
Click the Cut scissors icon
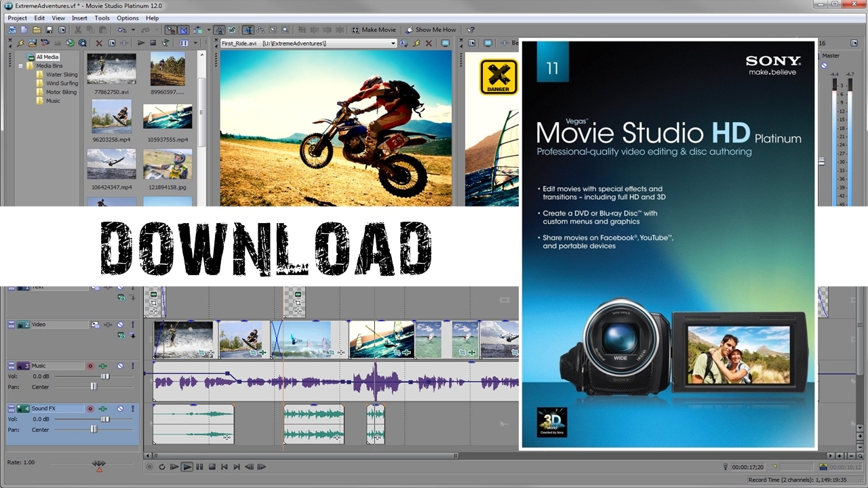[78, 30]
